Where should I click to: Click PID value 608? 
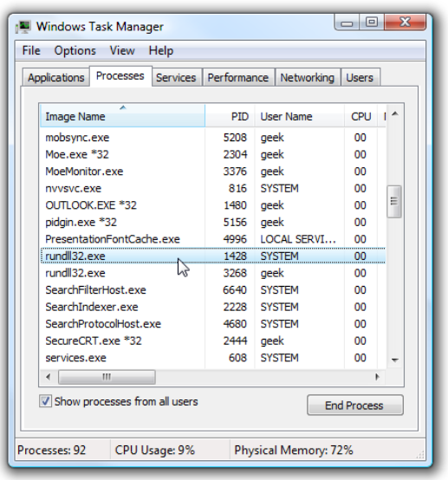pyautogui.click(x=237, y=358)
